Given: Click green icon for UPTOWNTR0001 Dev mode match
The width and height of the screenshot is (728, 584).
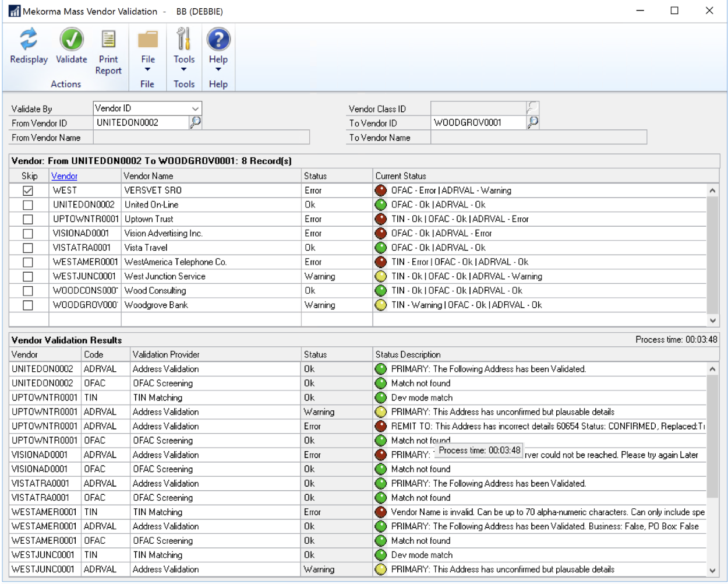Looking at the screenshot, I should click(x=381, y=397).
